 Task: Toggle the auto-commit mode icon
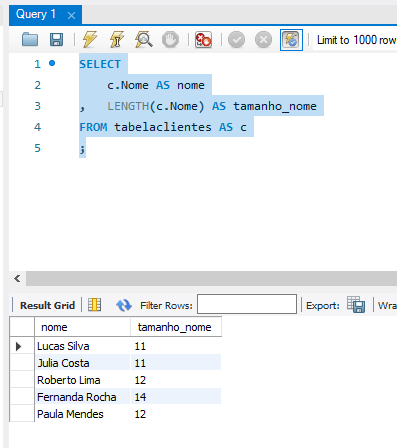[x=291, y=40]
